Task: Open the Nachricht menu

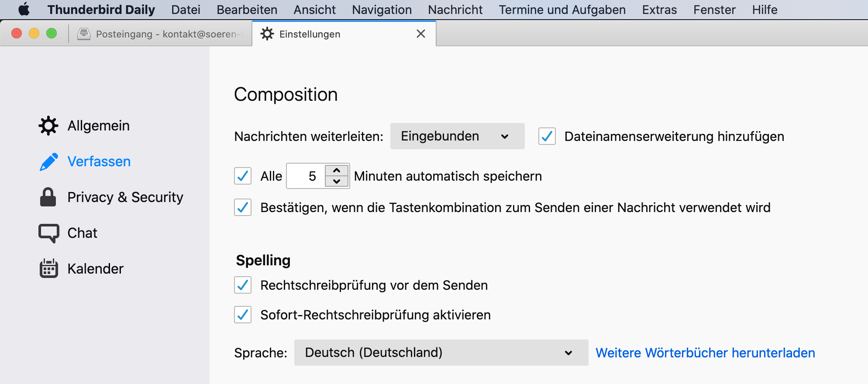Action: pyautogui.click(x=455, y=10)
